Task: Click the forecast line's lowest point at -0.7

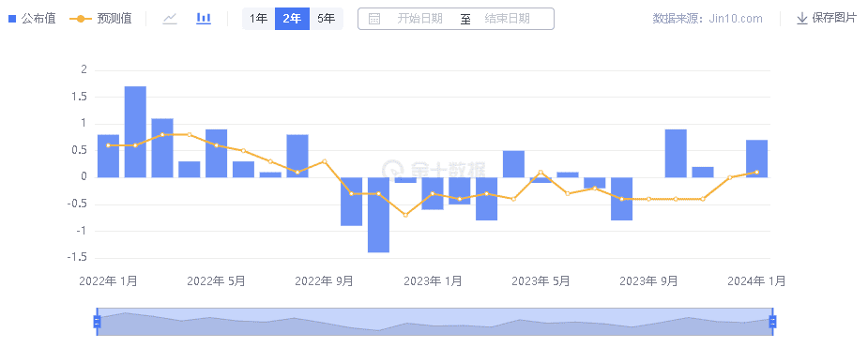Action: click(x=405, y=215)
